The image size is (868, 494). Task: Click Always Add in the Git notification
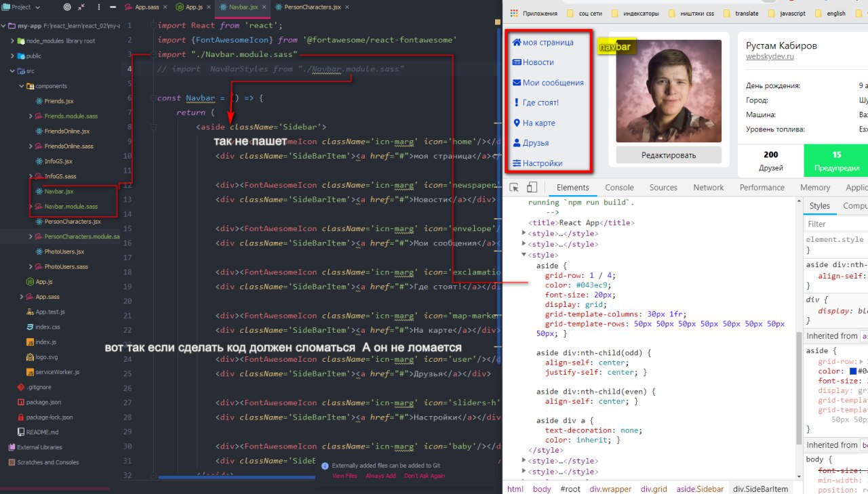pyautogui.click(x=380, y=476)
